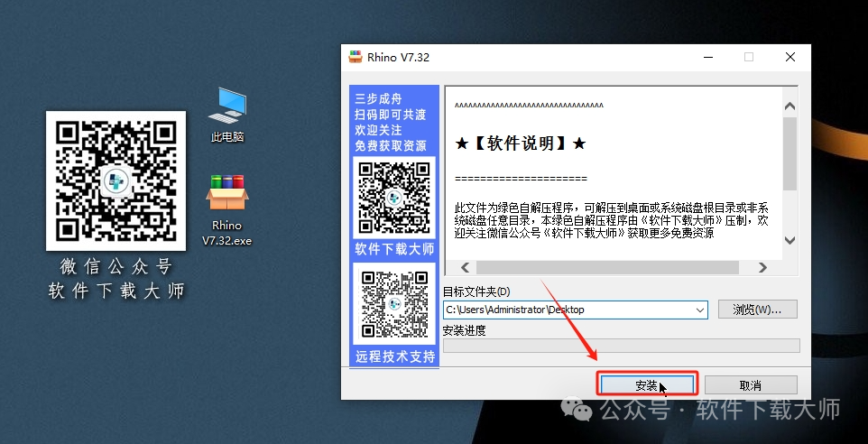Open the 浏览(W)... browse button
868x444 pixels.
757,310
